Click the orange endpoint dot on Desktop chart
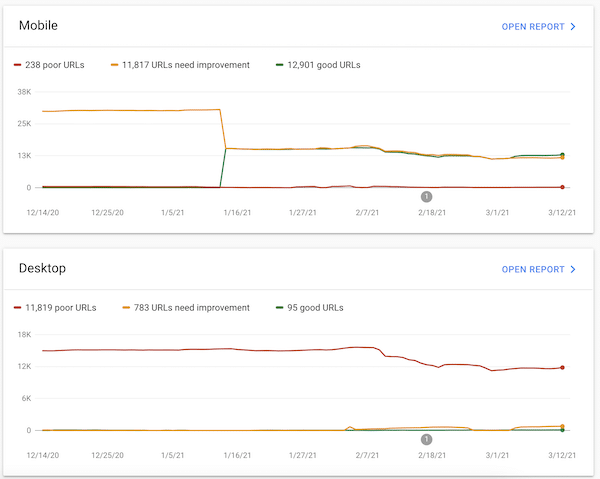Screen dimensions: 600x479 coord(562,426)
